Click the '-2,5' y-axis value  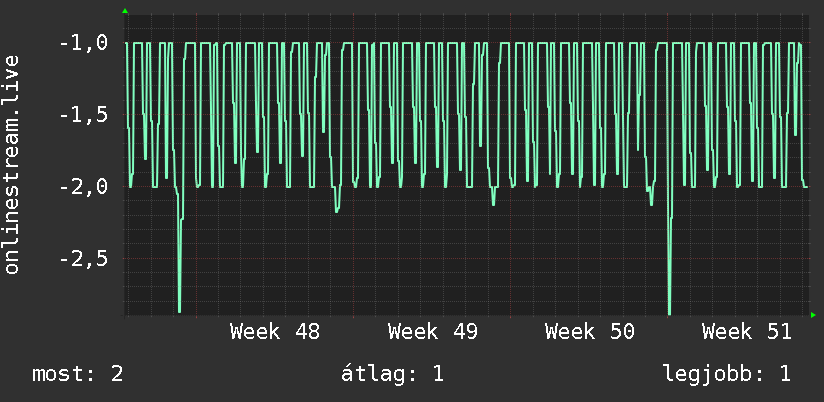tap(84, 259)
